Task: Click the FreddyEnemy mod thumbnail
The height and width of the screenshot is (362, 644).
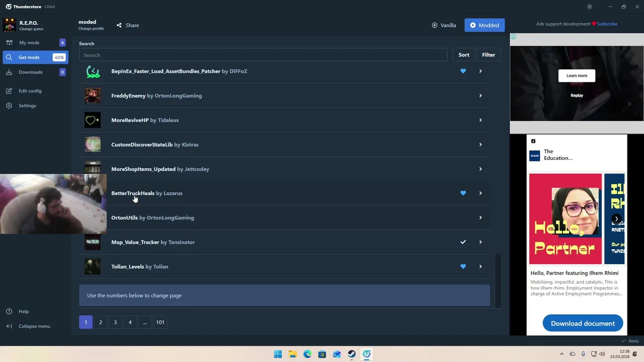Action: [93, 96]
